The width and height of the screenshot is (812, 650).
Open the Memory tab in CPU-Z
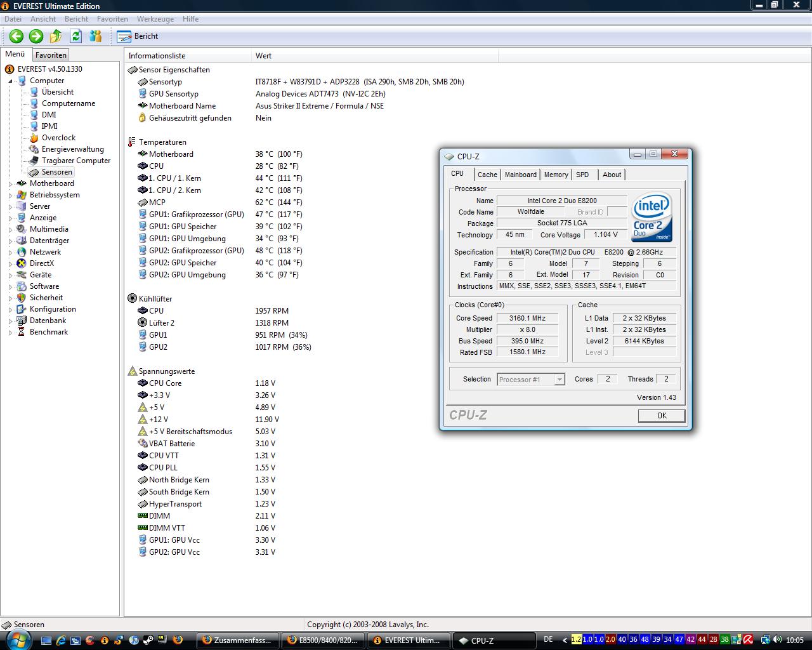click(556, 175)
